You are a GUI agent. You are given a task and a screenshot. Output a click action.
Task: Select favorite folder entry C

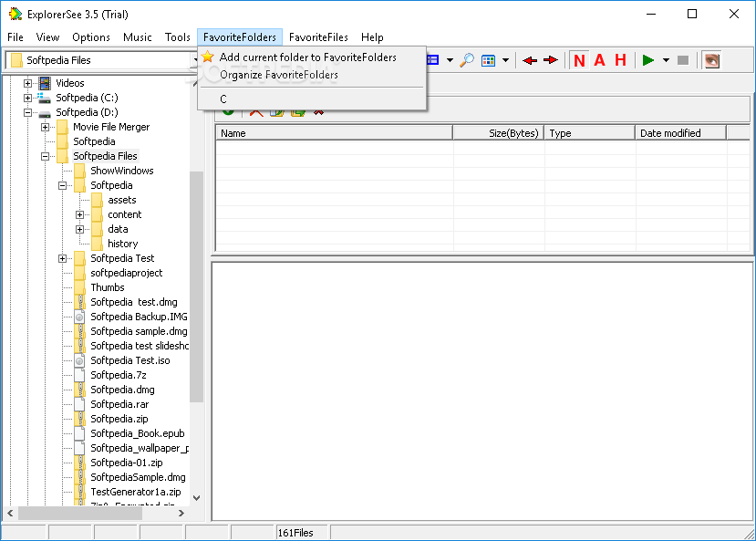pos(312,99)
